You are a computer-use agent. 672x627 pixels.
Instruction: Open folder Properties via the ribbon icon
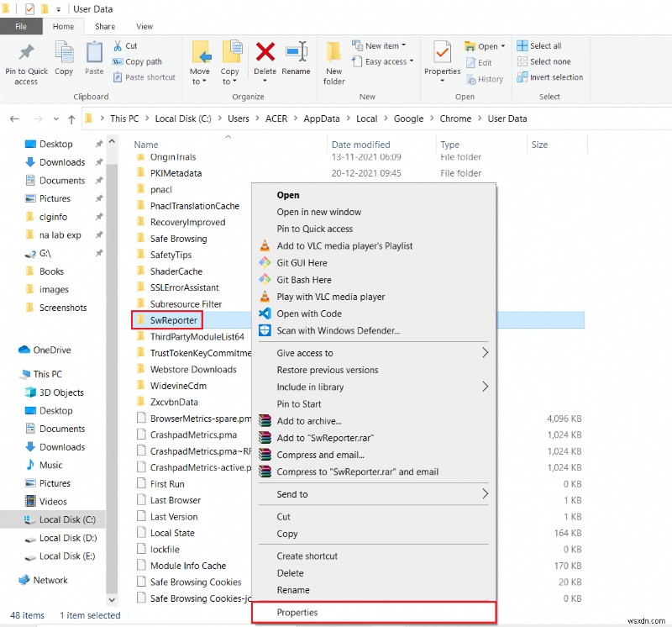(x=441, y=61)
